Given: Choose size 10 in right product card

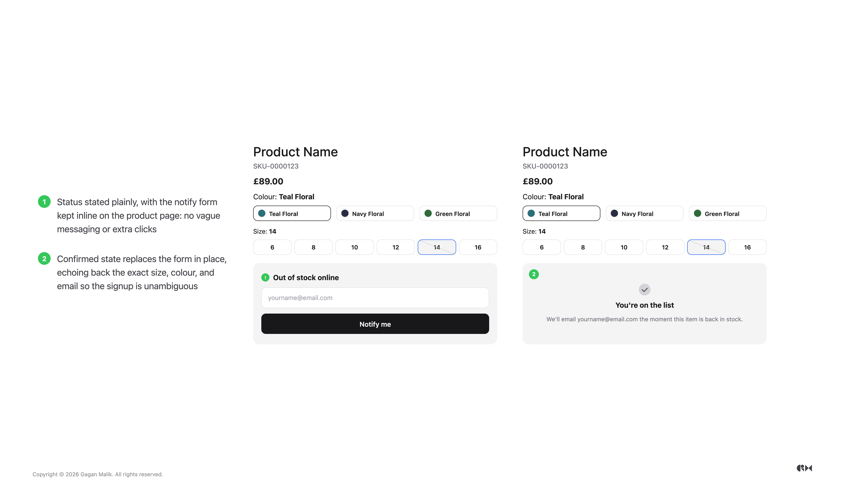Looking at the screenshot, I should (624, 247).
